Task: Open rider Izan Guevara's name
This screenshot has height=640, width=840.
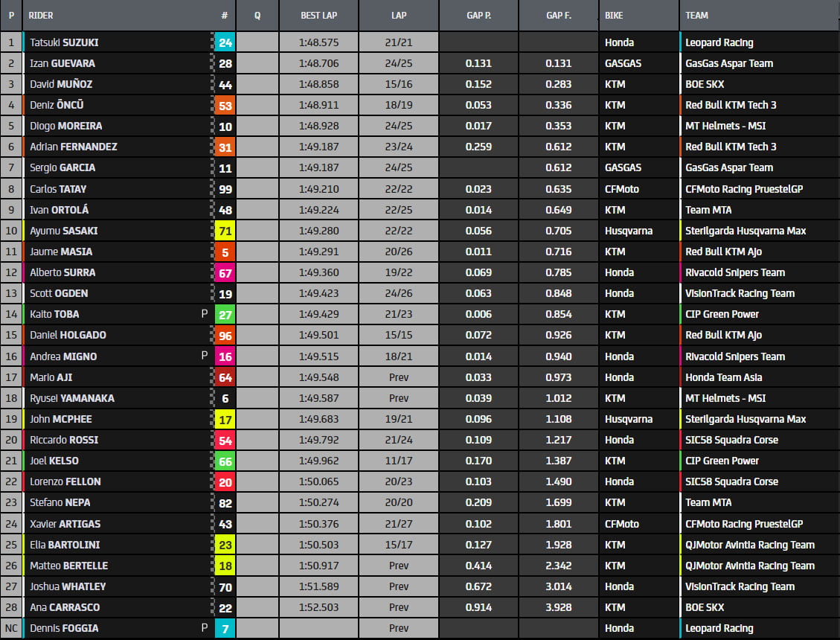Action: tap(62, 63)
